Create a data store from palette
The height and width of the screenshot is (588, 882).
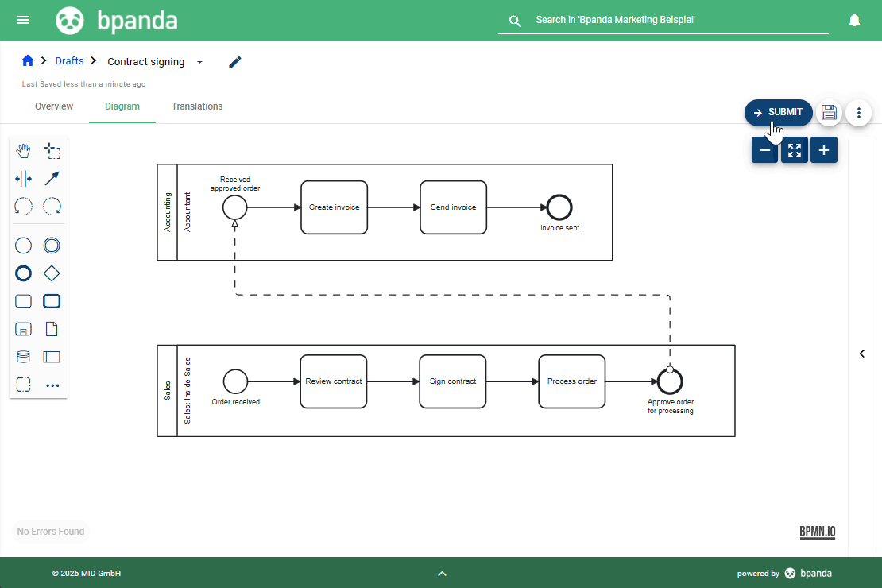point(23,357)
